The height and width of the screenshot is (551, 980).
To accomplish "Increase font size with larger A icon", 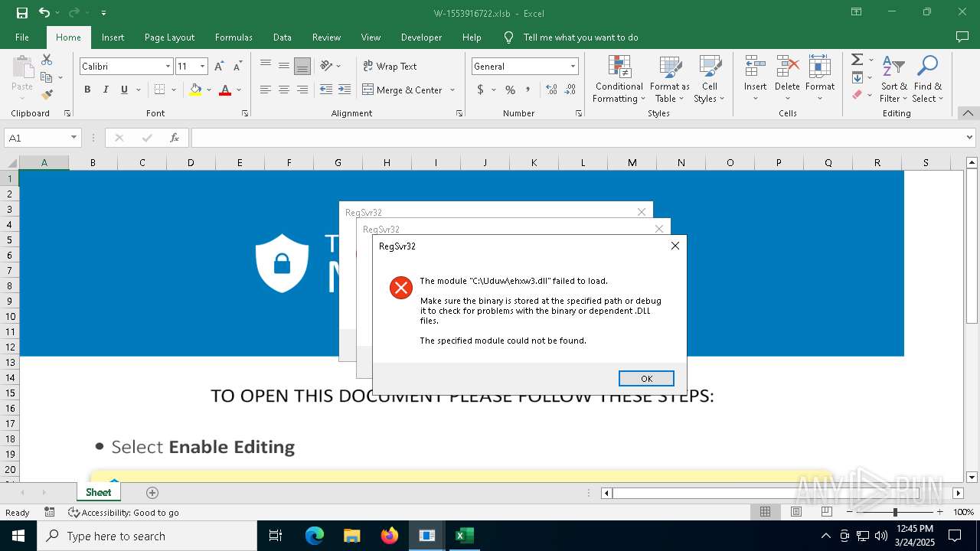I will 220,67.
